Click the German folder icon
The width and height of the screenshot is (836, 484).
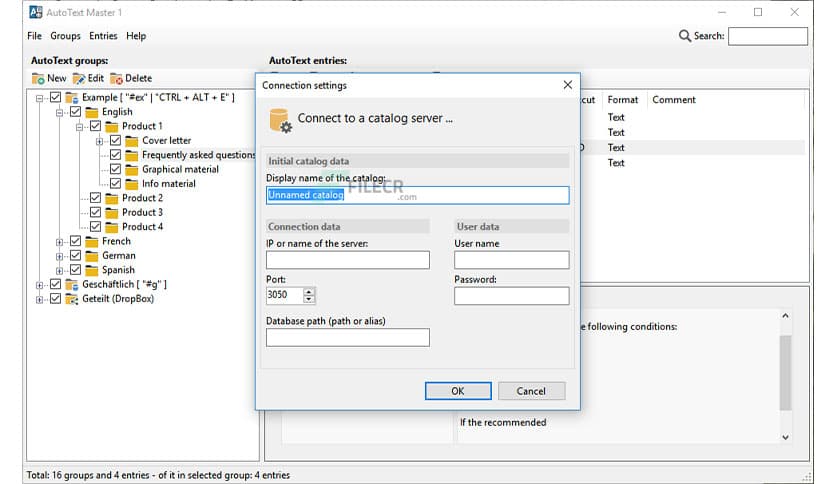(92, 256)
